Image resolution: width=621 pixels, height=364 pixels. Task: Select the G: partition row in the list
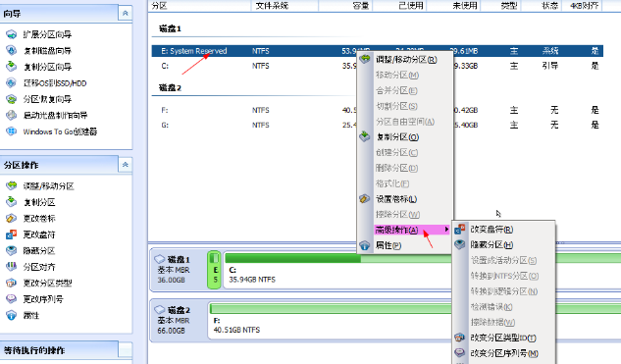377,126
